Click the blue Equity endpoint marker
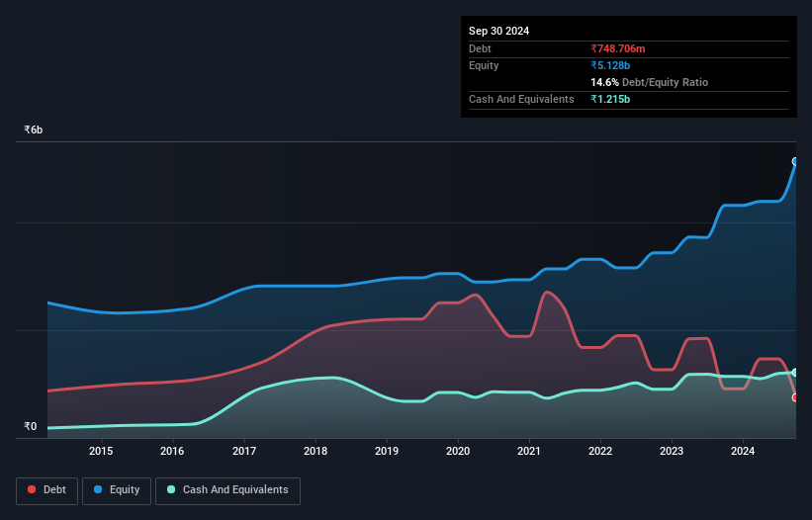 coord(794,161)
